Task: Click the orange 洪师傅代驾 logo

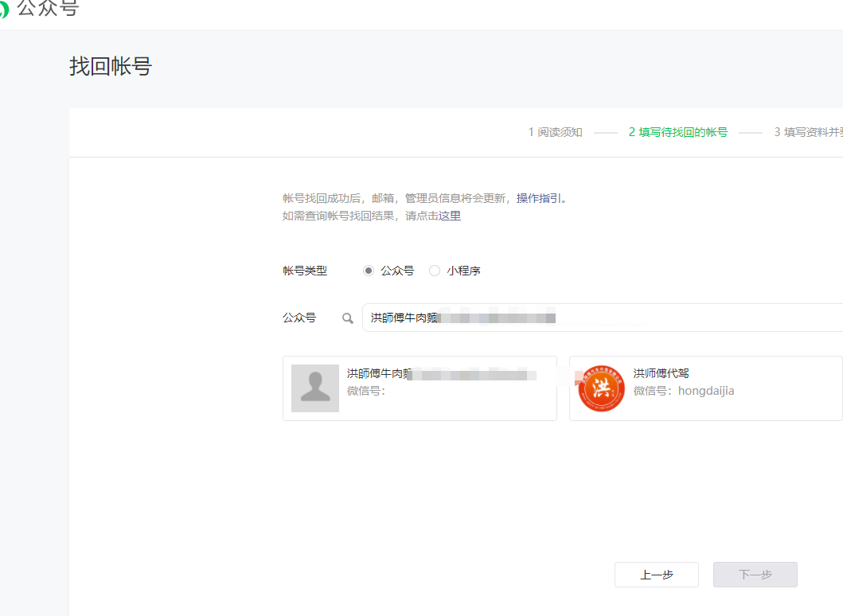Action: pyautogui.click(x=601, y=388)
